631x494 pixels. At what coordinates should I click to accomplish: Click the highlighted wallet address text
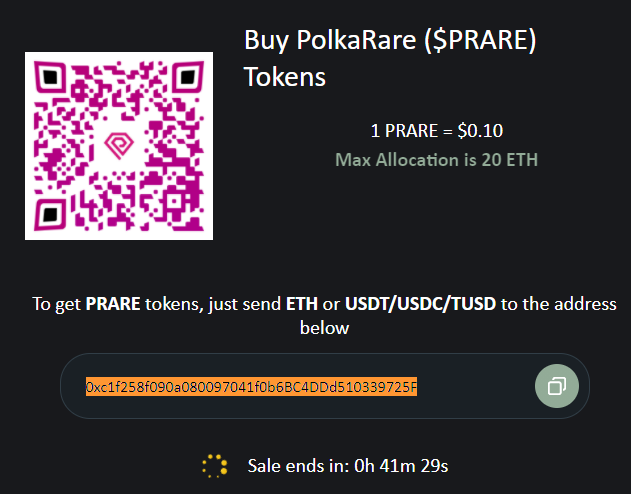pyautogui.click(x=252, y=387)
